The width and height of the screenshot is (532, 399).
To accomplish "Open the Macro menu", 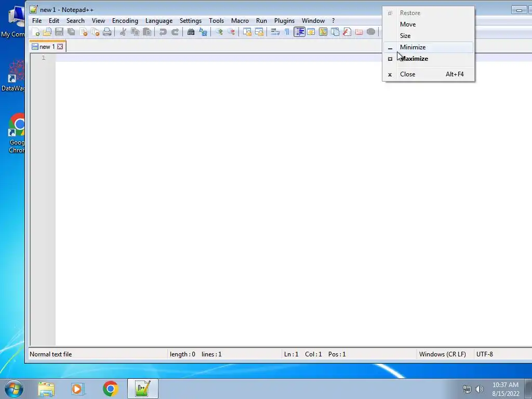I will 240,21.
